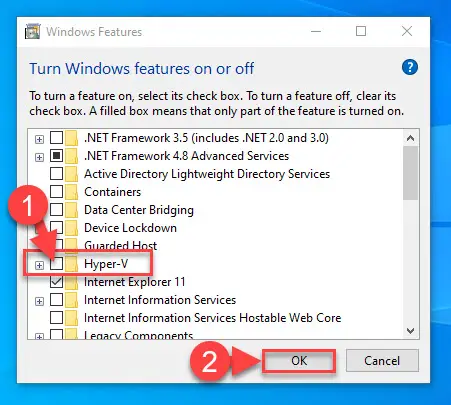Click the folder icon next to Hyper-V

(x=71, y=264)
